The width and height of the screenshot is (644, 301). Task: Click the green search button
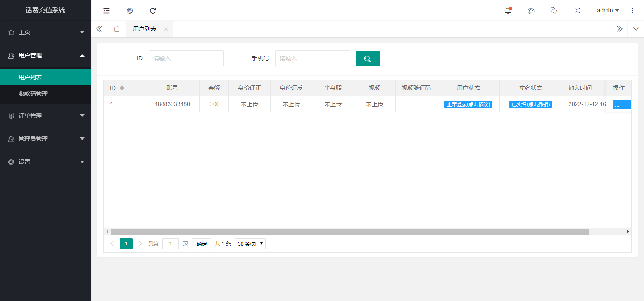click(x=368, y=59)
